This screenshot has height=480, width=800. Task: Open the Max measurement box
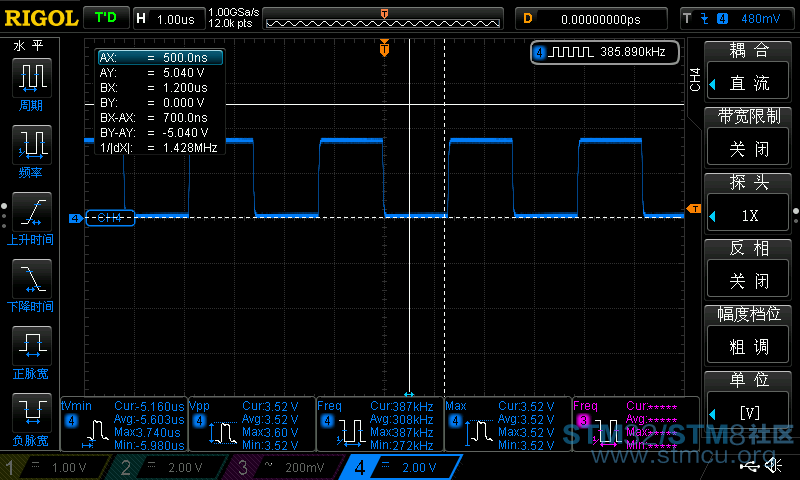(508, 424)
